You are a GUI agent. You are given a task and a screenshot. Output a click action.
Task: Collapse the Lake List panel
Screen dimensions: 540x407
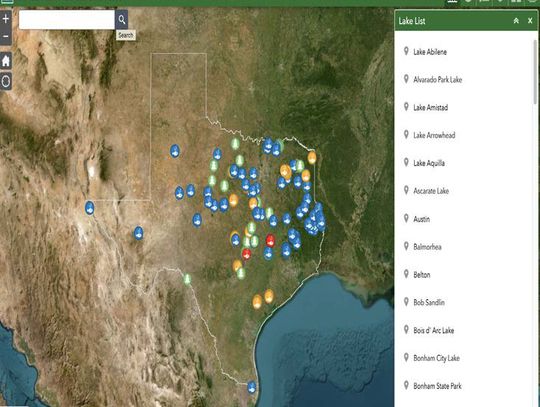point(516,21)
